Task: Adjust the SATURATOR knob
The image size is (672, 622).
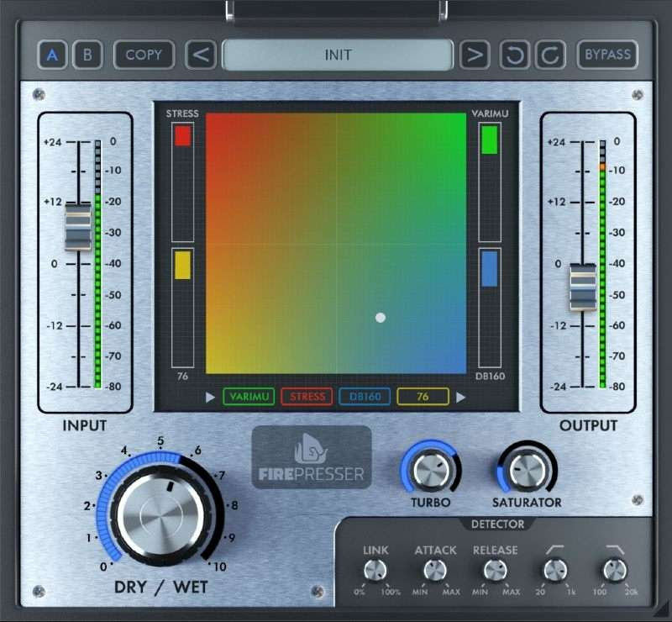Action: 525,471
